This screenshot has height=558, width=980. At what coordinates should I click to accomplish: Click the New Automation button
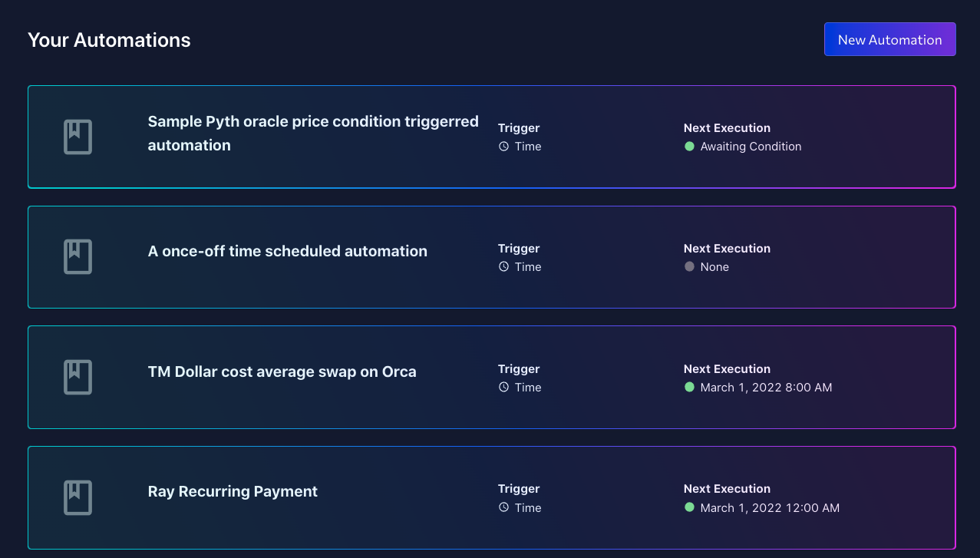pos(889,40)
